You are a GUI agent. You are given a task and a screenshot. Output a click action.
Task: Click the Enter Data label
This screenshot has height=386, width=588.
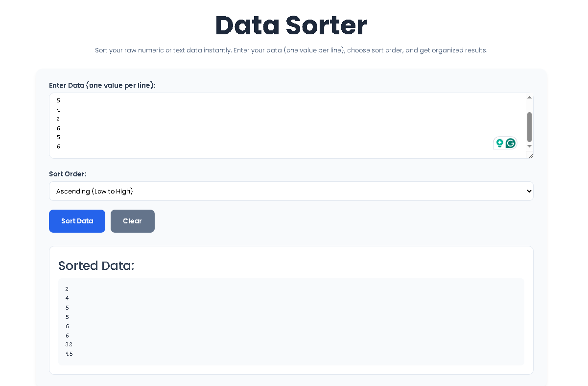click(102, 85)
